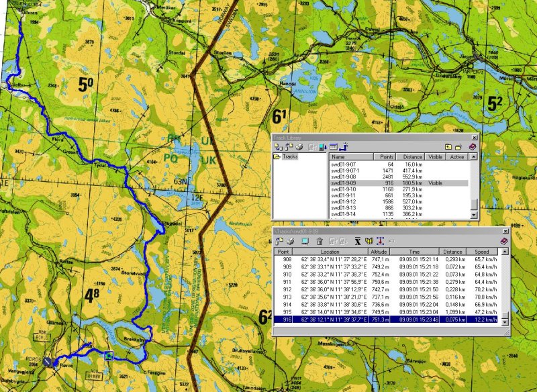Click the sum statistics icon in track points window
The height and width of the screenshot is (392, 537).
(358, 241)
